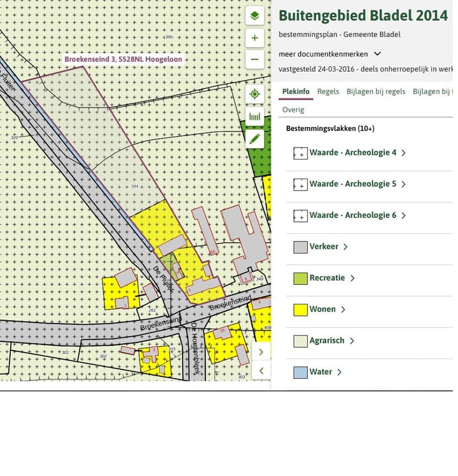Click the blue Water color swatch
Screen dimensions: 458x476
pyautogui.click(x=300, y=372)
